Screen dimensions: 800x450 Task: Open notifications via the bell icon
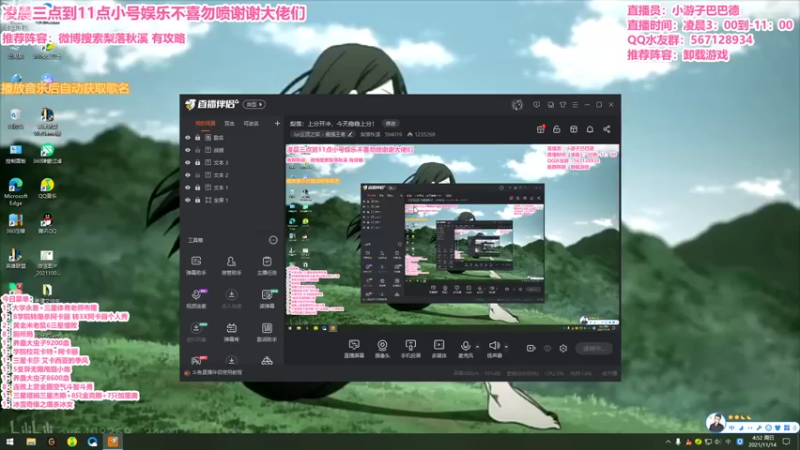pos(590,129)
